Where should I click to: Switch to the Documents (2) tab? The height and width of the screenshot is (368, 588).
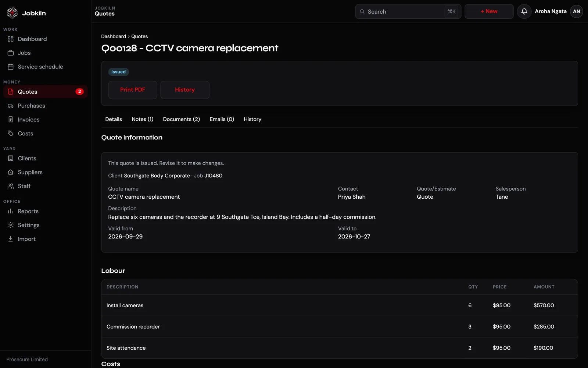click(x=182, y=119)
